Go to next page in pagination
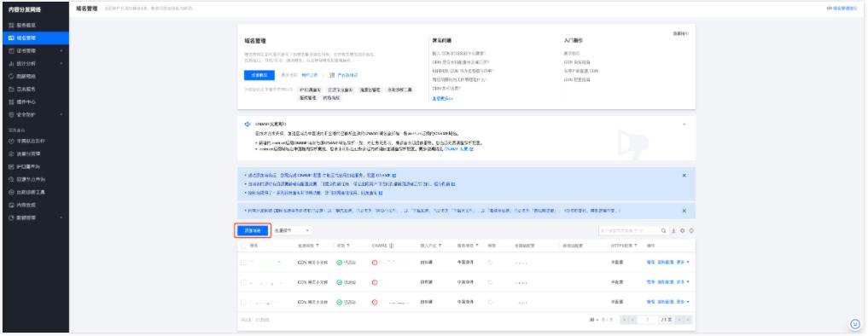 (x=679, y=320)
